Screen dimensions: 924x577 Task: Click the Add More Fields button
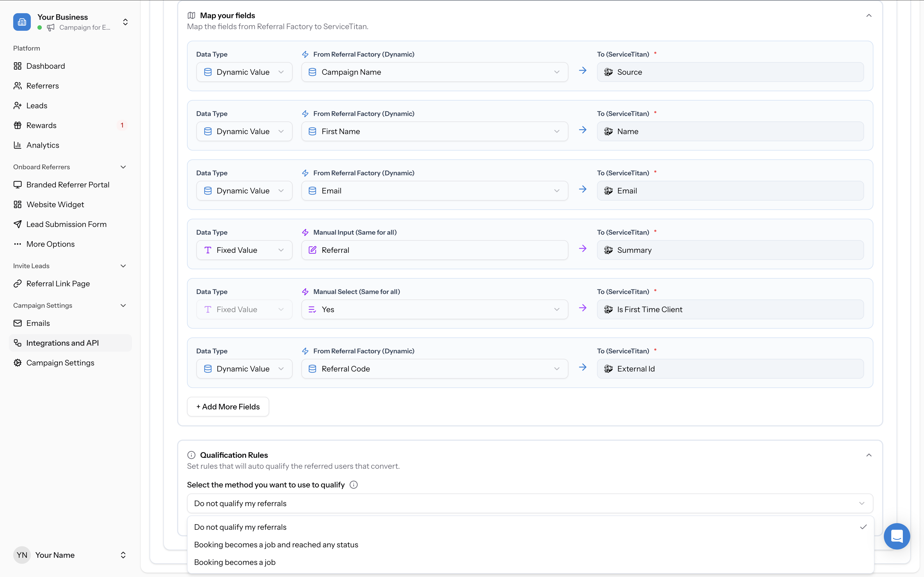(228, 406)
